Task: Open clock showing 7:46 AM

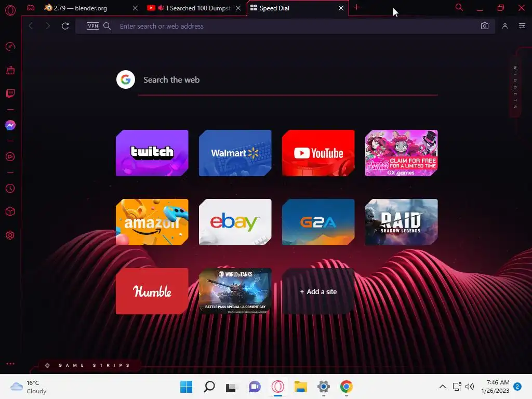Action: tap(495, 387)
